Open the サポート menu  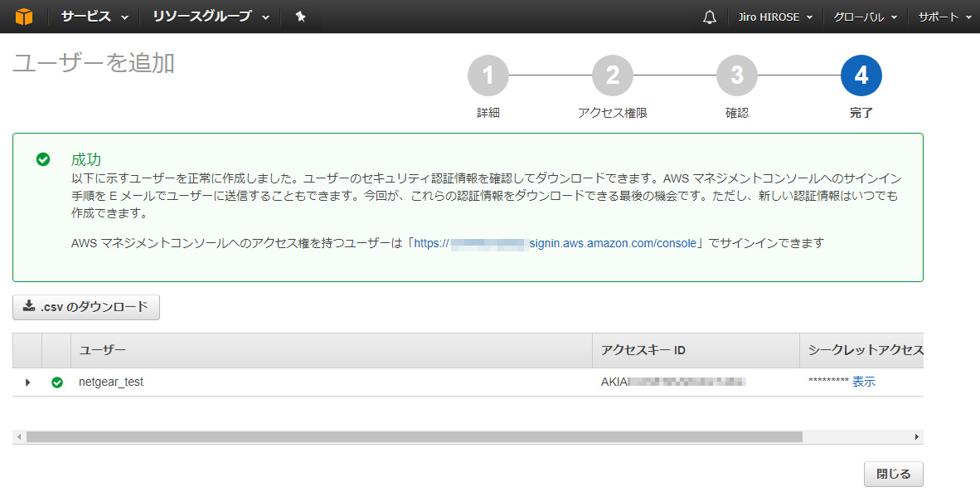[x=944, y=17]
